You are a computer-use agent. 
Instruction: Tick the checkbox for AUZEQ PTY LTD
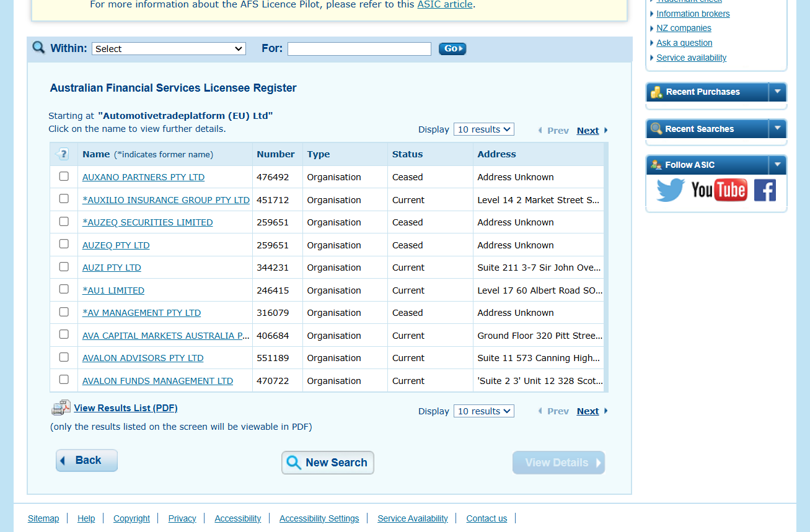(x=64, y=244)
